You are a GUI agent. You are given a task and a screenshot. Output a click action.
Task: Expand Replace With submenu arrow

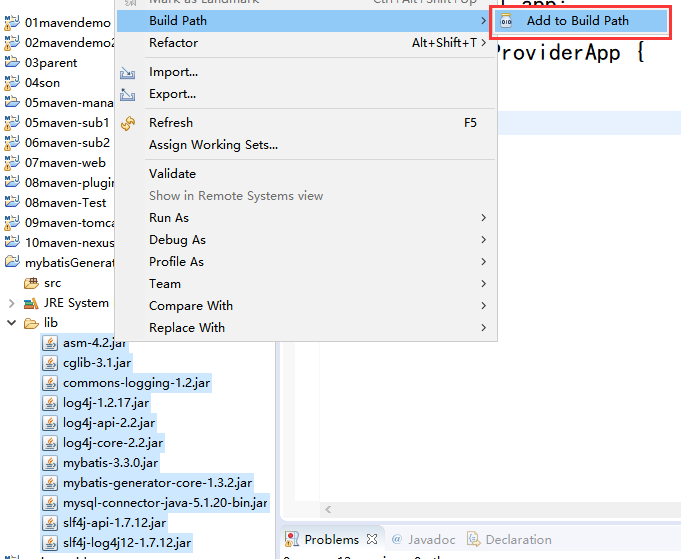click(483, 328)
